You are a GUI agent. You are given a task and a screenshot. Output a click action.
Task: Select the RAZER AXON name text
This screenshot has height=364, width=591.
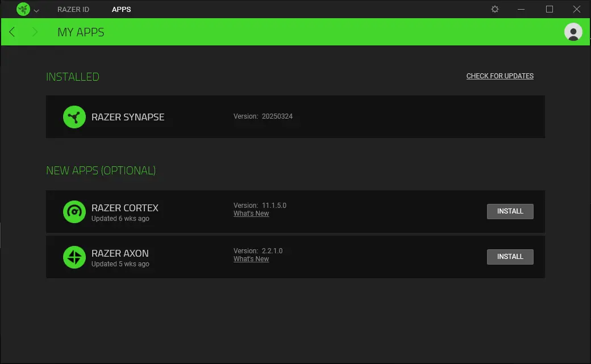click(x=120, y=253)
